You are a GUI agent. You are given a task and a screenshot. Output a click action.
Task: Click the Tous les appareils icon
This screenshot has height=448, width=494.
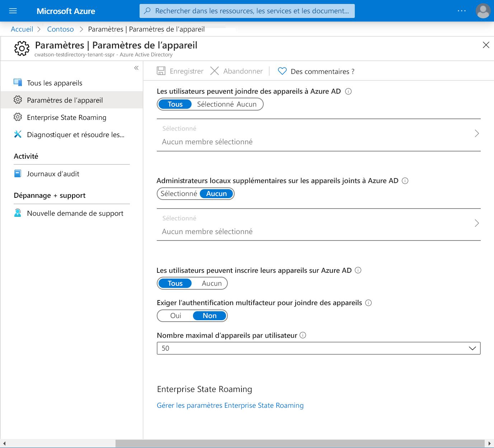(18, 83)
